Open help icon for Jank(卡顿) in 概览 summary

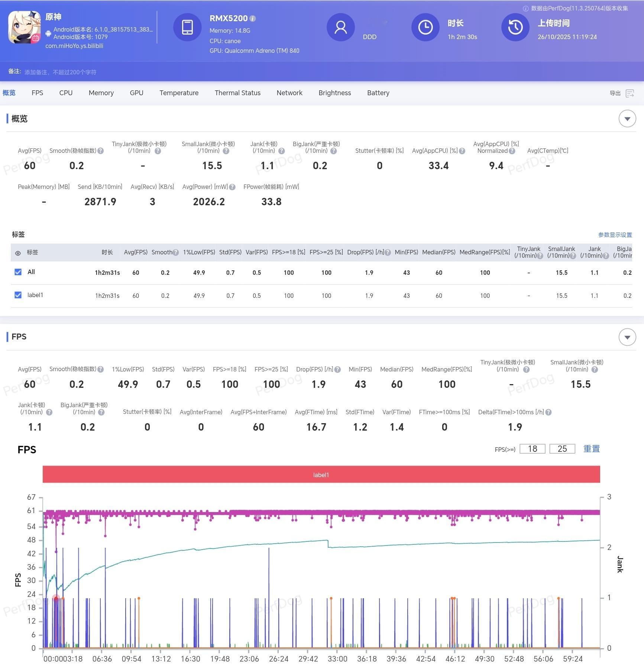282,151
